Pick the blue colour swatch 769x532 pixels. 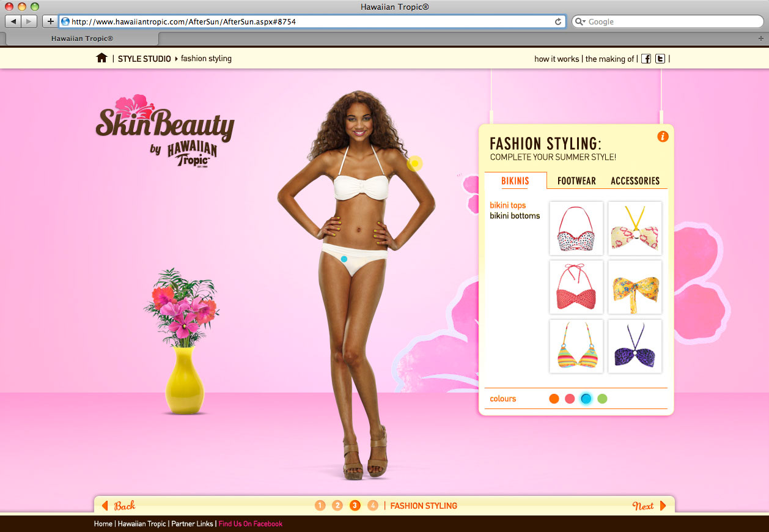pos(586,399)
